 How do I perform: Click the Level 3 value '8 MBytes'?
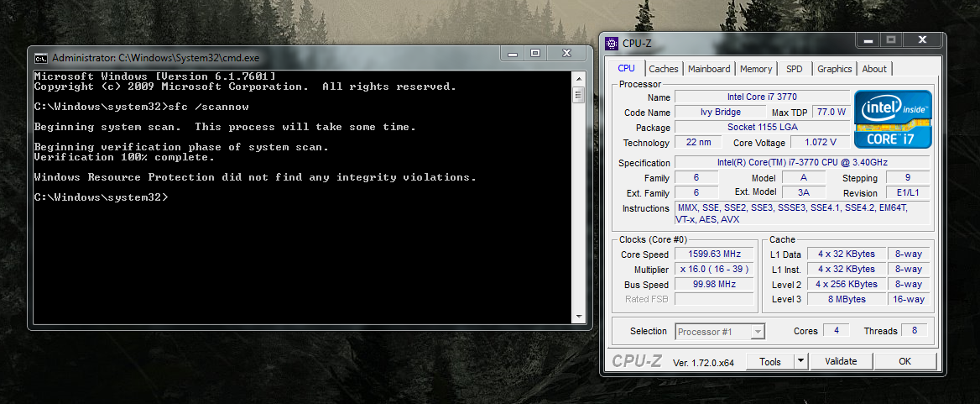click(847, 299)
